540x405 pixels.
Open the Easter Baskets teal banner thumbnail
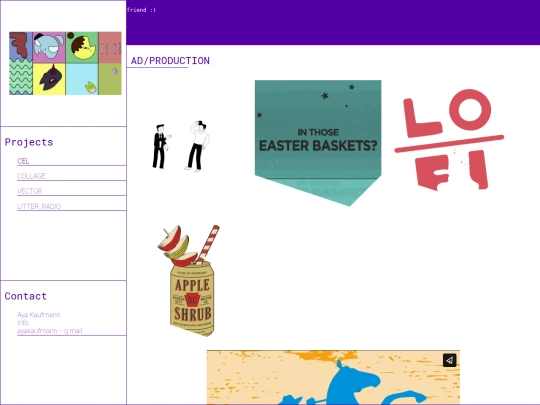318,143
